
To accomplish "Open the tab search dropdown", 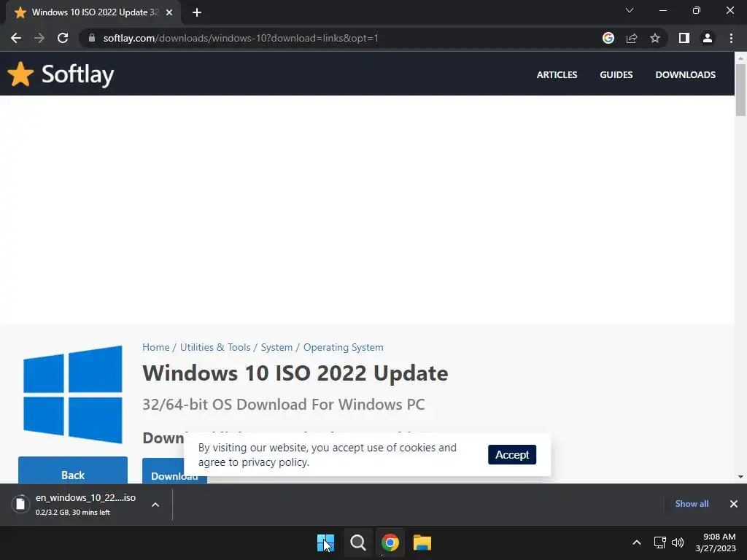I will click(630, 10).
